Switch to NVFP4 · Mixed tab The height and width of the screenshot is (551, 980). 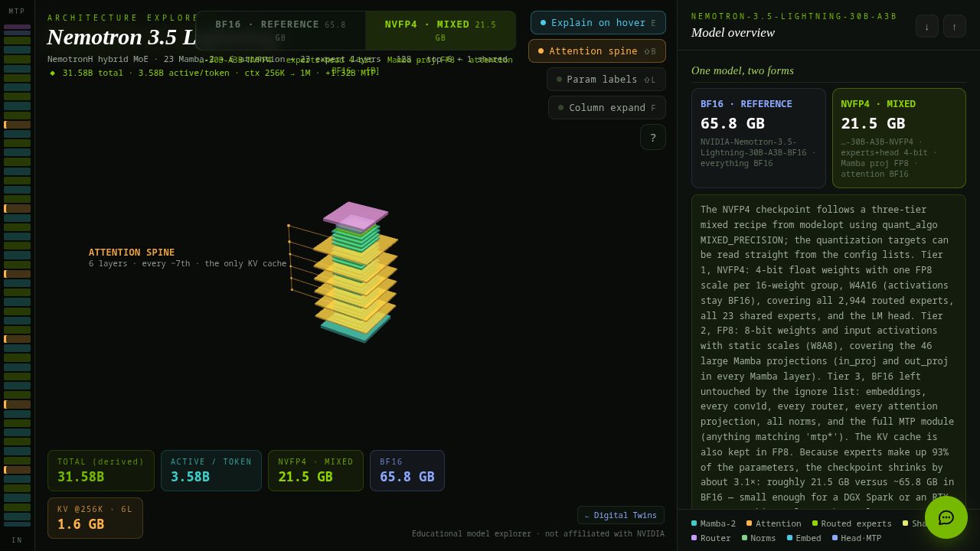440,31
